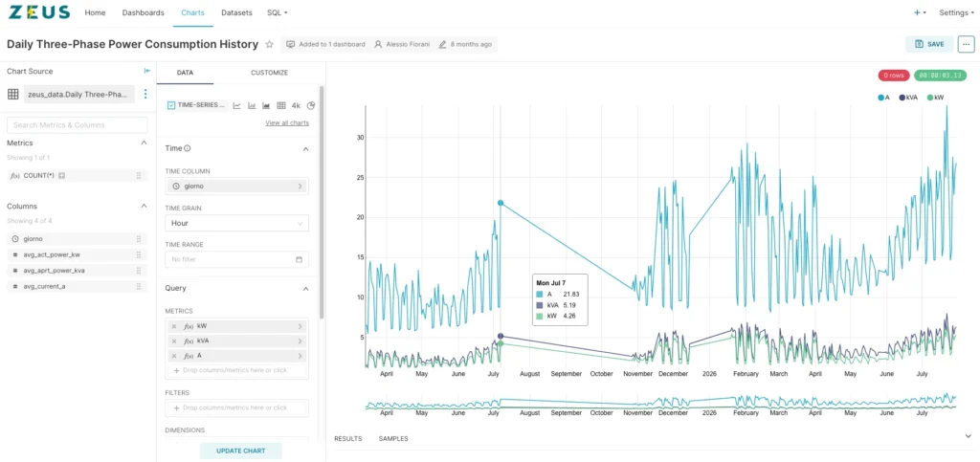980x462 pixels.
Task: Choose the table chart type icon
Action: pos(281,105)
